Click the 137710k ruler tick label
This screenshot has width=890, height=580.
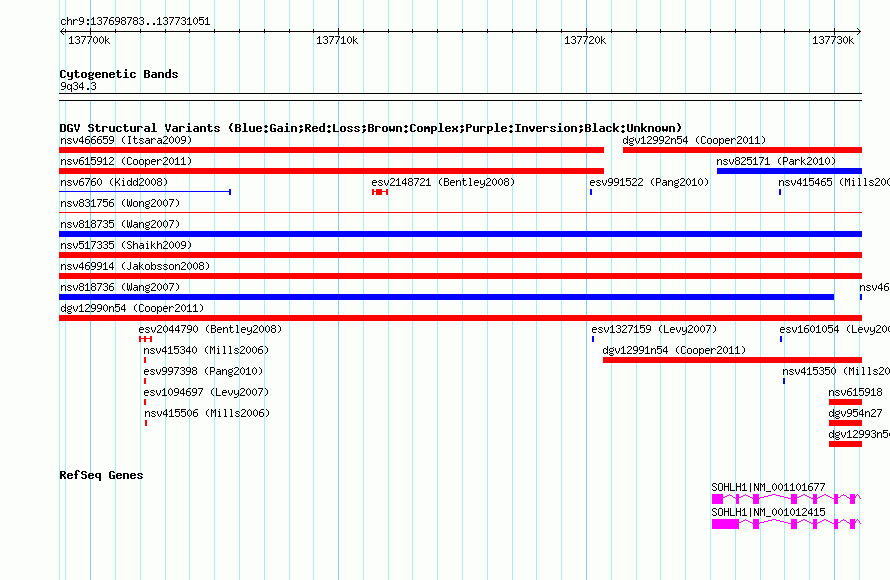(x=337, y=40)
